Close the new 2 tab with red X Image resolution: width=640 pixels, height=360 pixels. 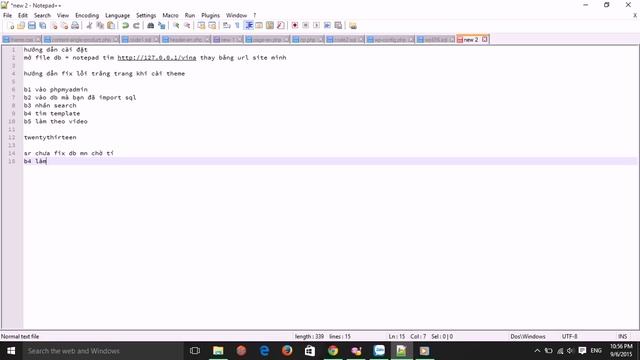pyautogui.click(x=484, y=40)
